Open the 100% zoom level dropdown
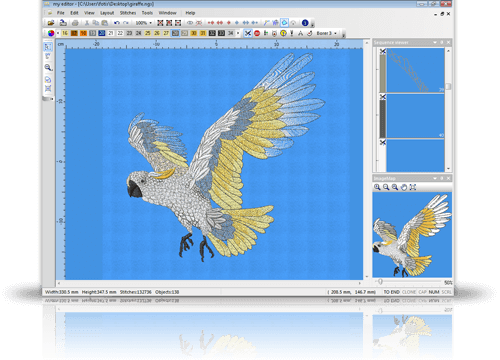This screenshot has height=360, width=500. point(144,23)
